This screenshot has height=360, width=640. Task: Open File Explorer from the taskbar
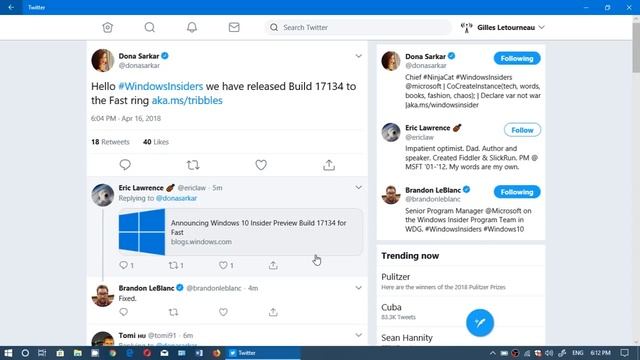point(78,353)
